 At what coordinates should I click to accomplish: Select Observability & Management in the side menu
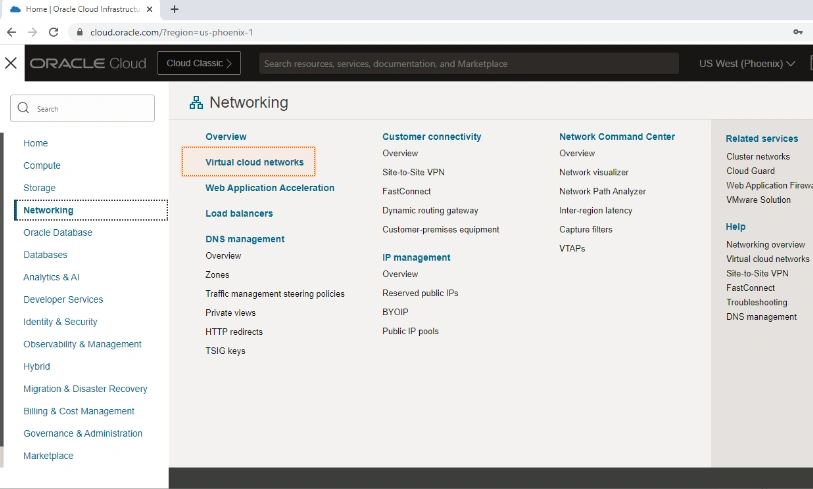pos(82,344)
